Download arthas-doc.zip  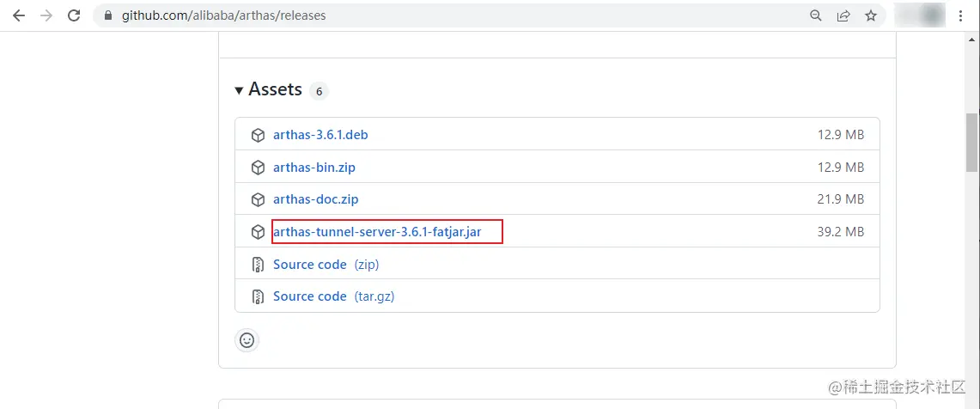(315, 199)
